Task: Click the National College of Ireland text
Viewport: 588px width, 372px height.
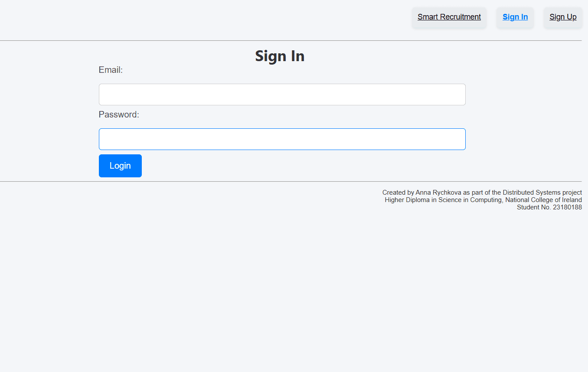Action: 543,200
